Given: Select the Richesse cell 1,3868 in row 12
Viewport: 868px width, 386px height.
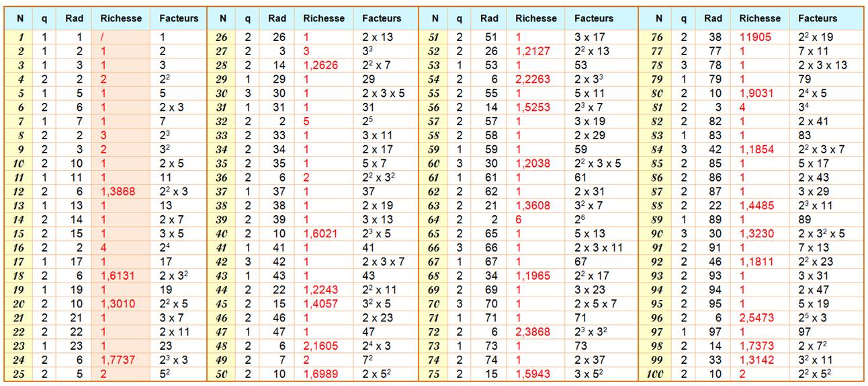Looking at the screenshot, I should (x=118, y=192).
